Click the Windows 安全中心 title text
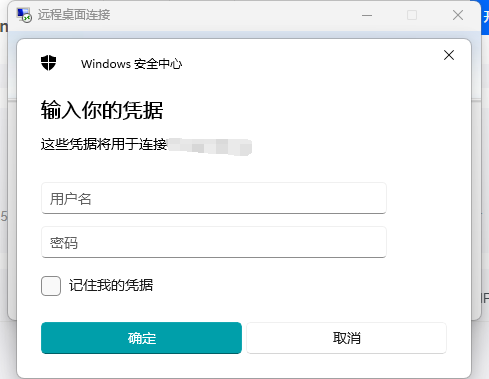The height and width of the screenshot is (379, 489). pyautogui.click(x=131, y=64)
